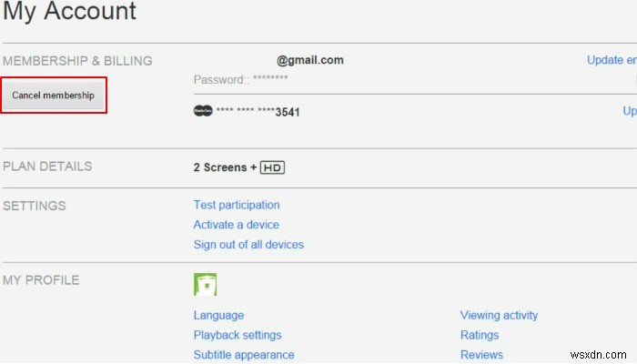The image size is (637, 364).
Task: Click the HD badge icon
Action: (273, 167)
